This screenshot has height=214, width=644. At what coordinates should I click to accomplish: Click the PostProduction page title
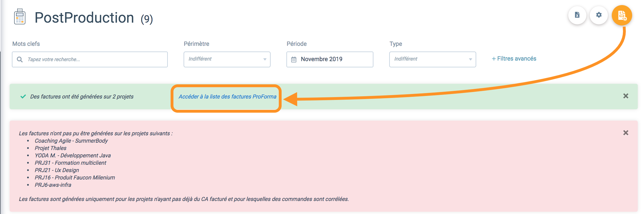point(84,18)
